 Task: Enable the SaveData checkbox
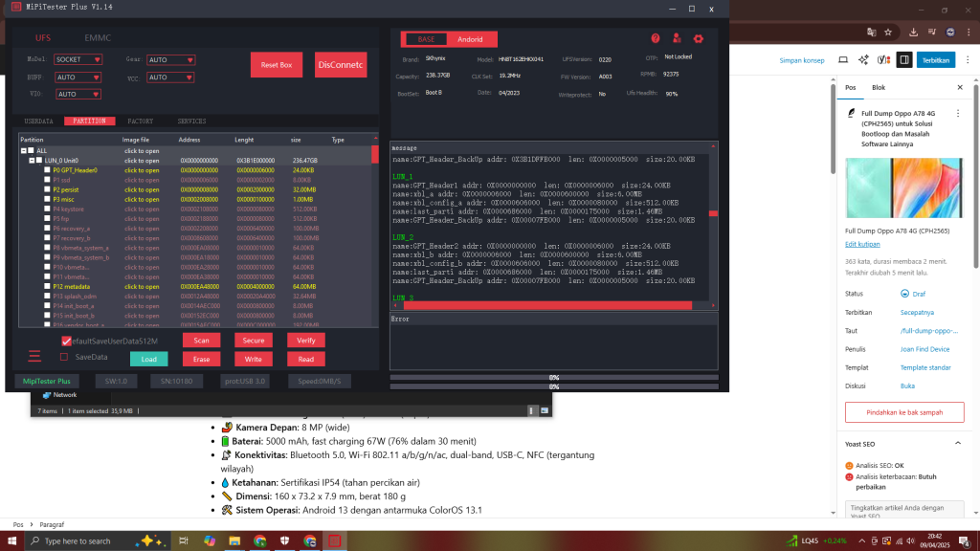[x=64, y=357]
